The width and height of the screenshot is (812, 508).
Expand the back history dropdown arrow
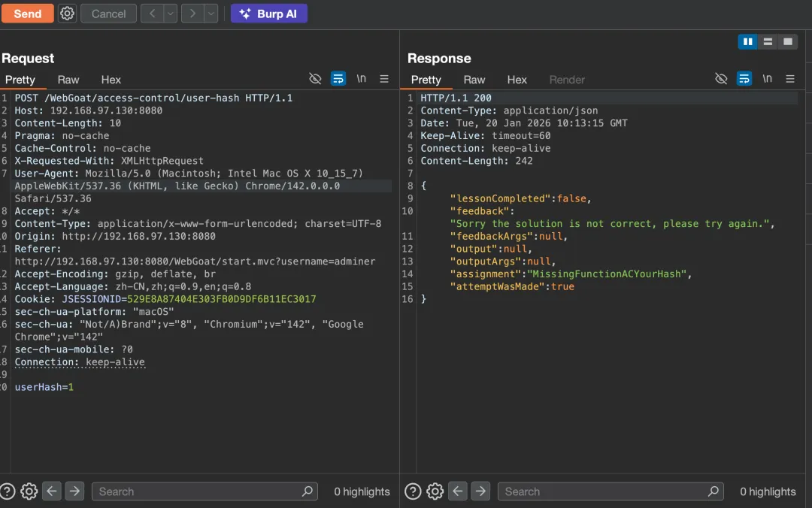click(170, 14)
